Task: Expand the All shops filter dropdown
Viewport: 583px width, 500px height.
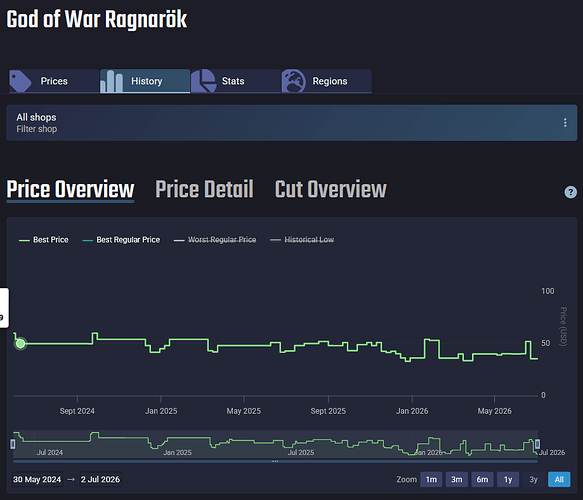Action: coord(292,123)
